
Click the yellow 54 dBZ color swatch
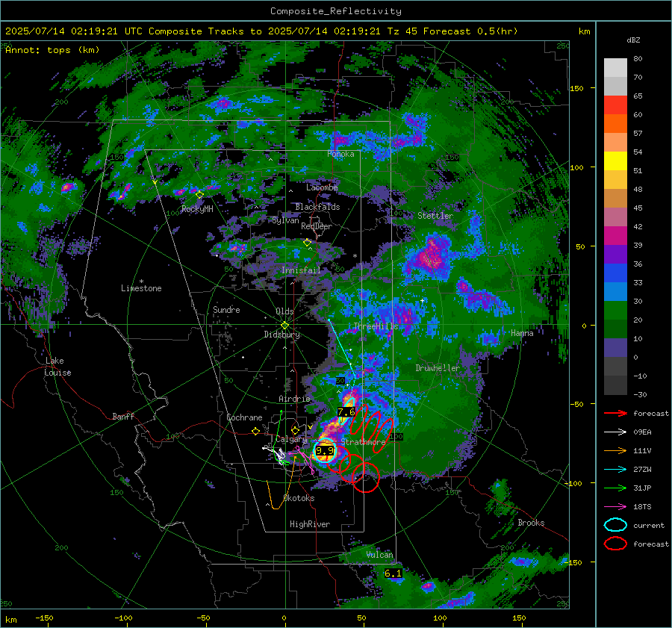(615, 161)
